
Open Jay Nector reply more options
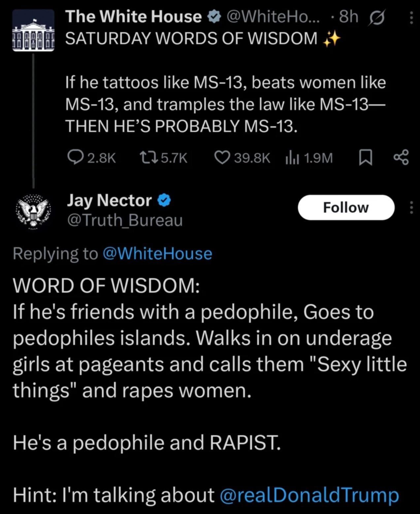(411, 208)
